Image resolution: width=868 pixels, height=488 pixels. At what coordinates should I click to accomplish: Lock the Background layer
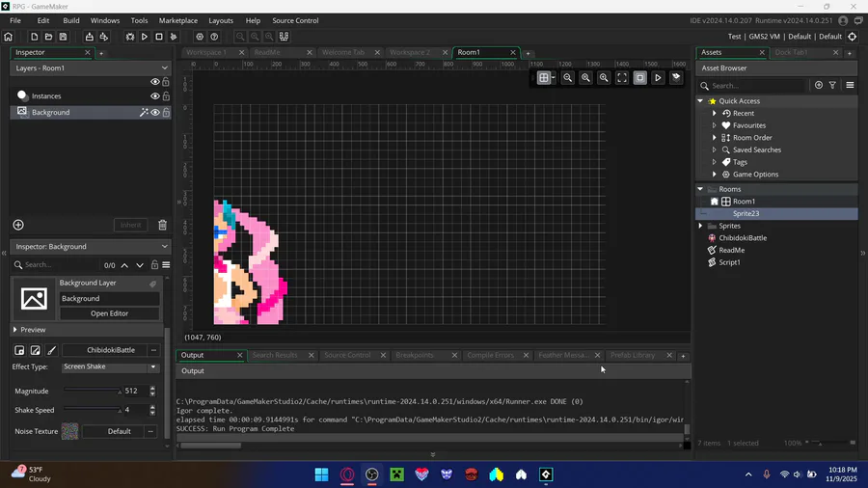tap(166, 112)
